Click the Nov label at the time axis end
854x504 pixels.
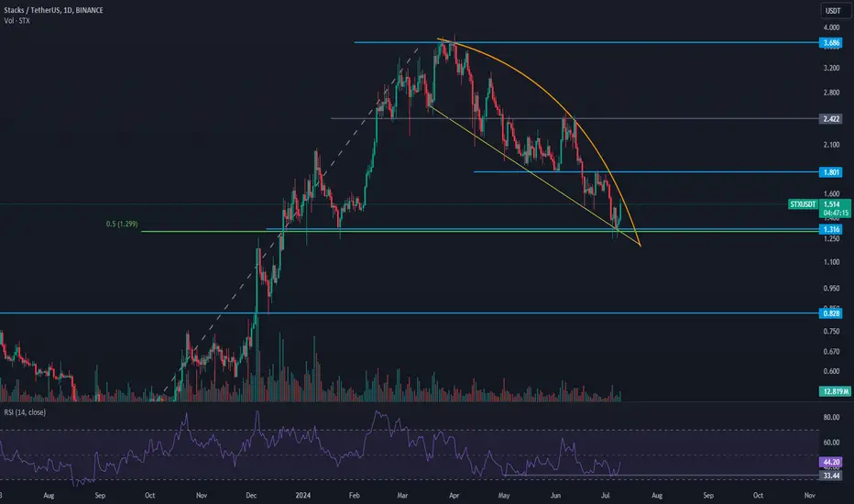coord(809,495)
